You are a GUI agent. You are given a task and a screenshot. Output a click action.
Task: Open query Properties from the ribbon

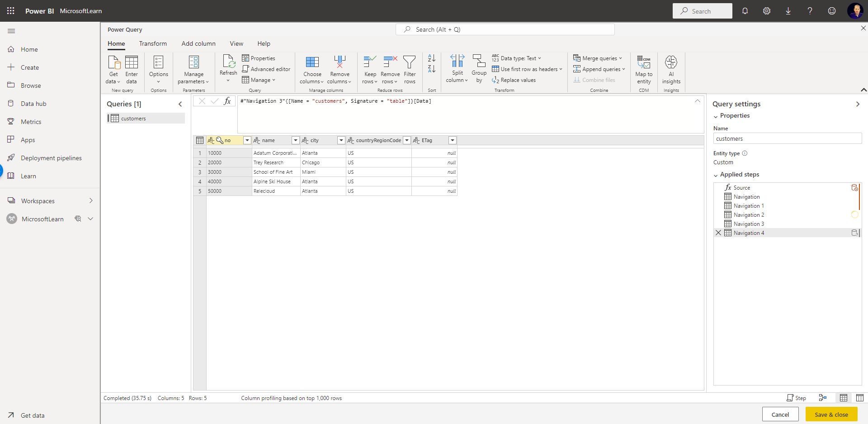pos(259,58)
